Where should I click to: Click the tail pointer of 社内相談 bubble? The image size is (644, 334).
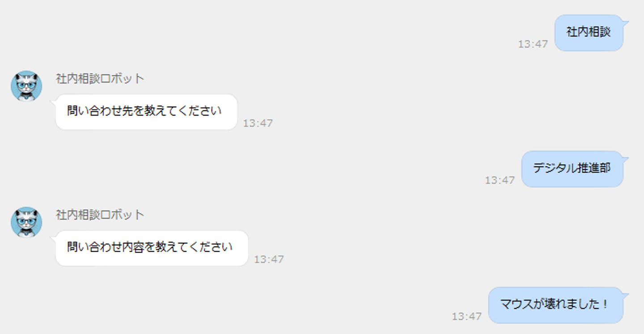pyautogui.click(x=625, y=23)
